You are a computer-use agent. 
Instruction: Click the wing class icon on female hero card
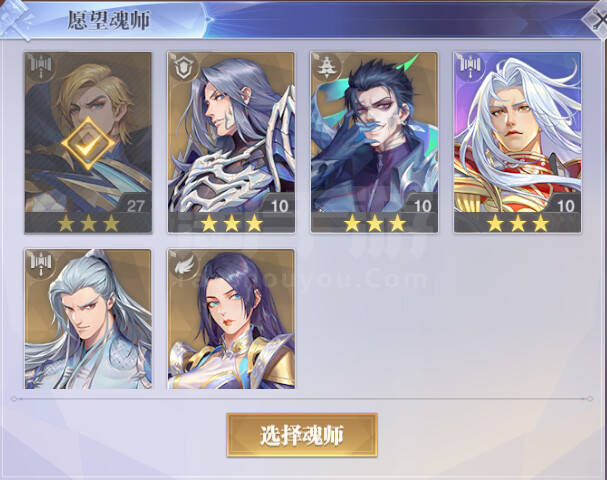(x=183, y=264)
